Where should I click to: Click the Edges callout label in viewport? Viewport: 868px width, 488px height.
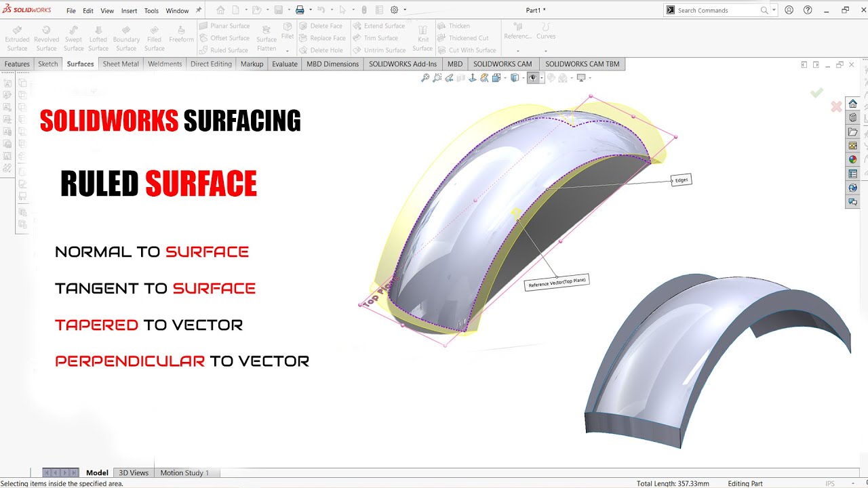coord(682,180)
